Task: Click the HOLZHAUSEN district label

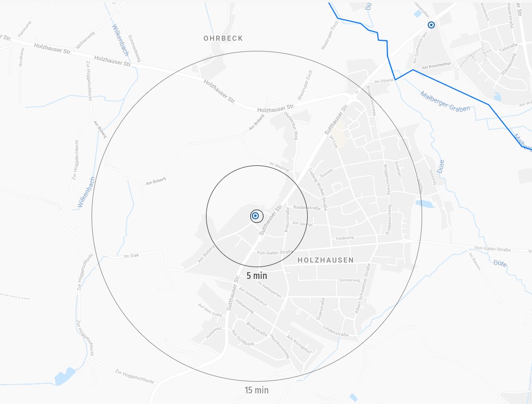Action: point(326,260)
